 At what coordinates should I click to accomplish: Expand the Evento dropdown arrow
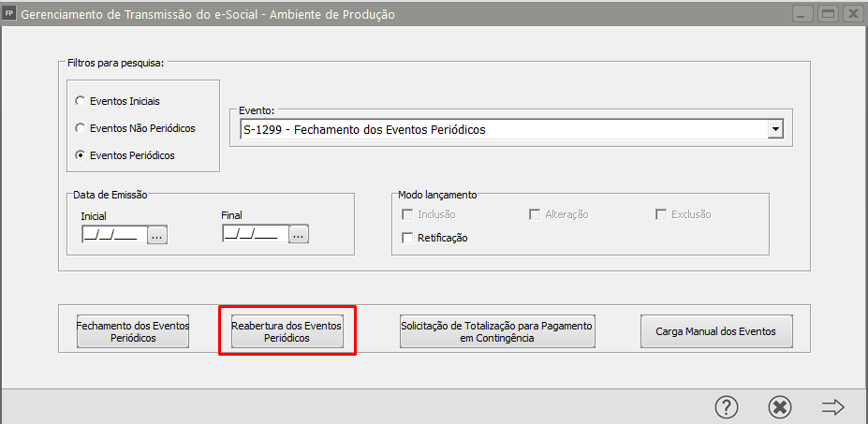(x=774, y=130)
